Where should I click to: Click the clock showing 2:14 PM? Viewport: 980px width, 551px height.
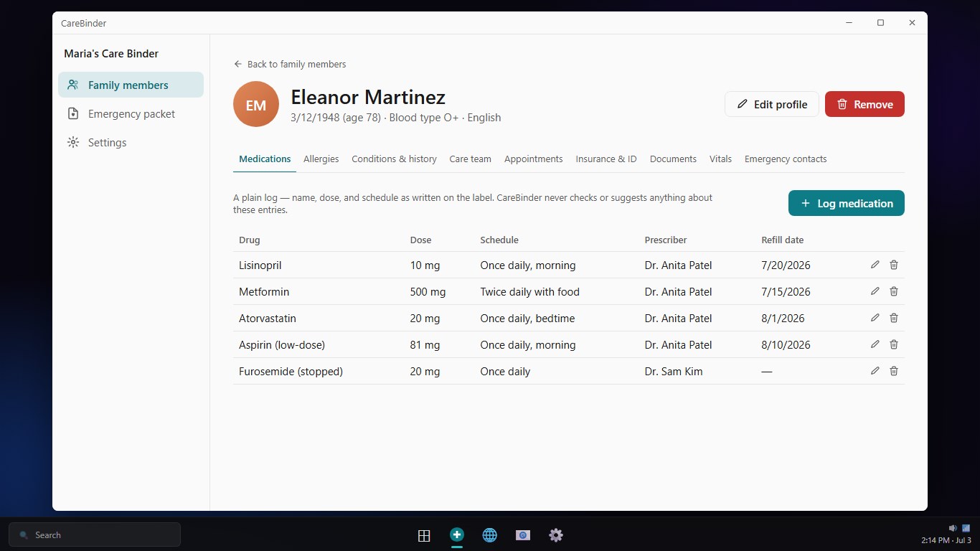point(946,540)
